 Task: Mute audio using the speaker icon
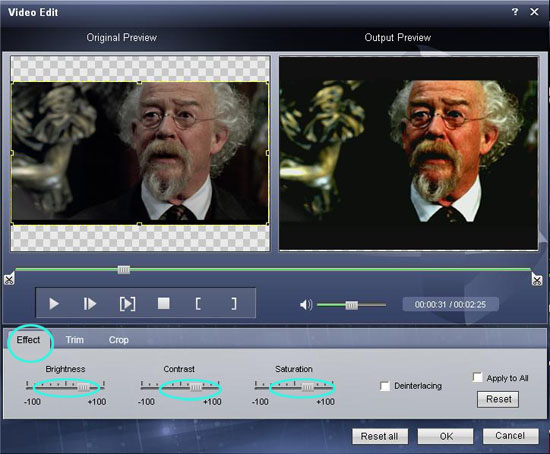point(306,305)
